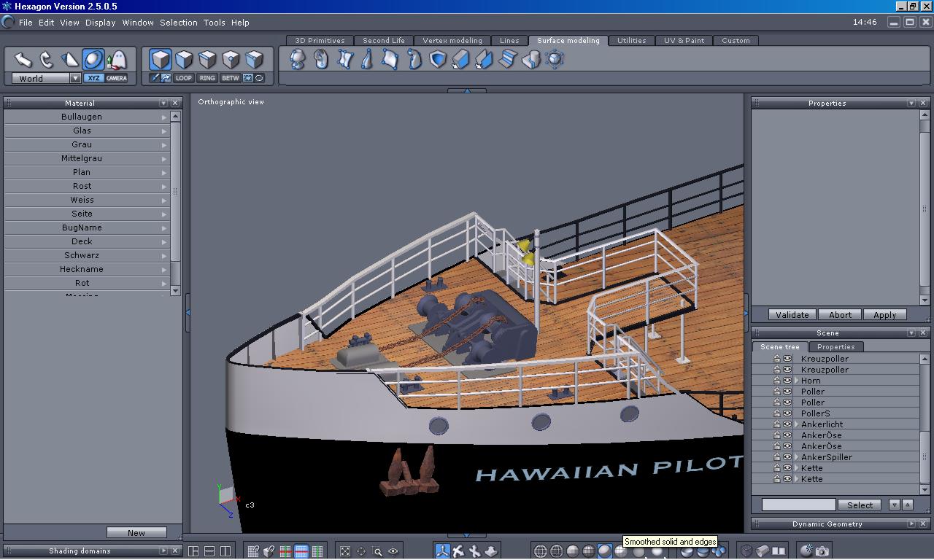Viewport: 934px width, 560px height.
Task: Switch to the Scene panel Properties tab
Action: pyautogui.click(x=835, y=346)
